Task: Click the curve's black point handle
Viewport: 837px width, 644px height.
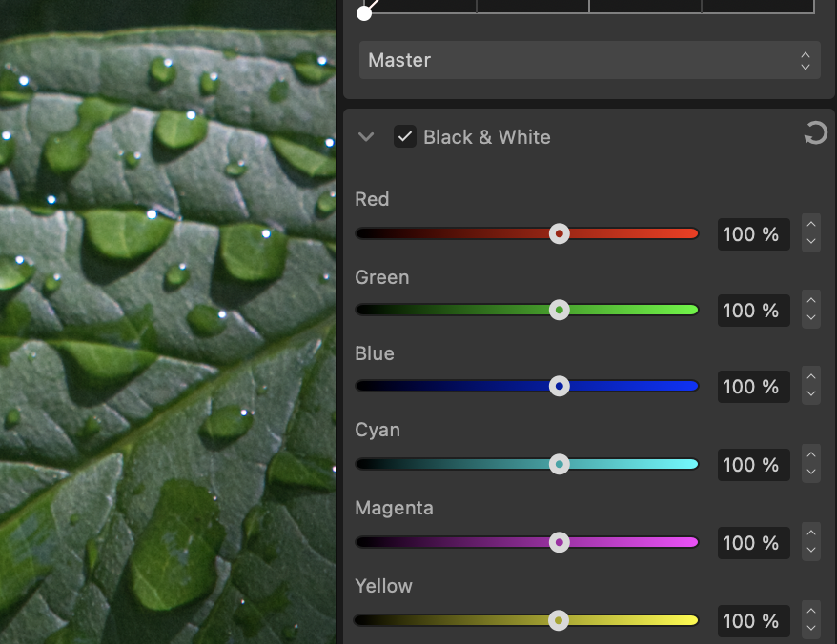Action: [364, 12]
